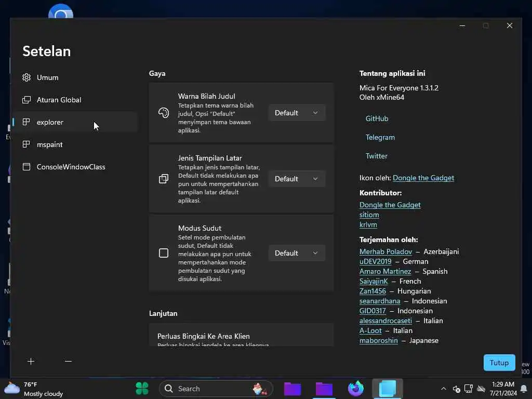Open Dongle the Gadget contributor link
The width and height of the screenshot is (532, 399).
tap(390, 205)
